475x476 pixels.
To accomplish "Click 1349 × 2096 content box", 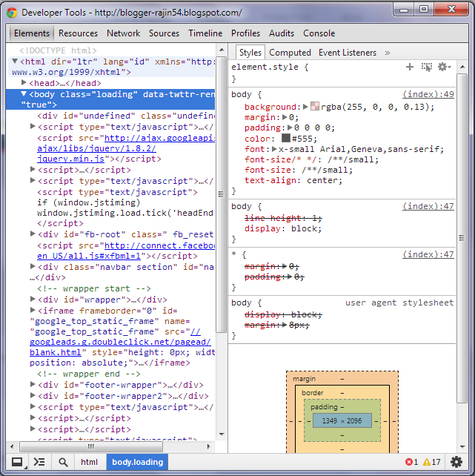I will [x=342, y=420].
